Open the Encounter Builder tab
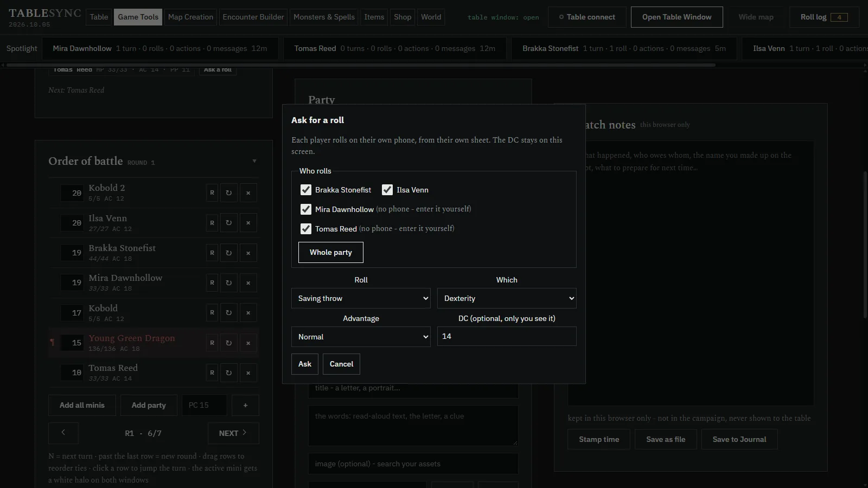This screenshot has height=488, width=868. (253, 17)
